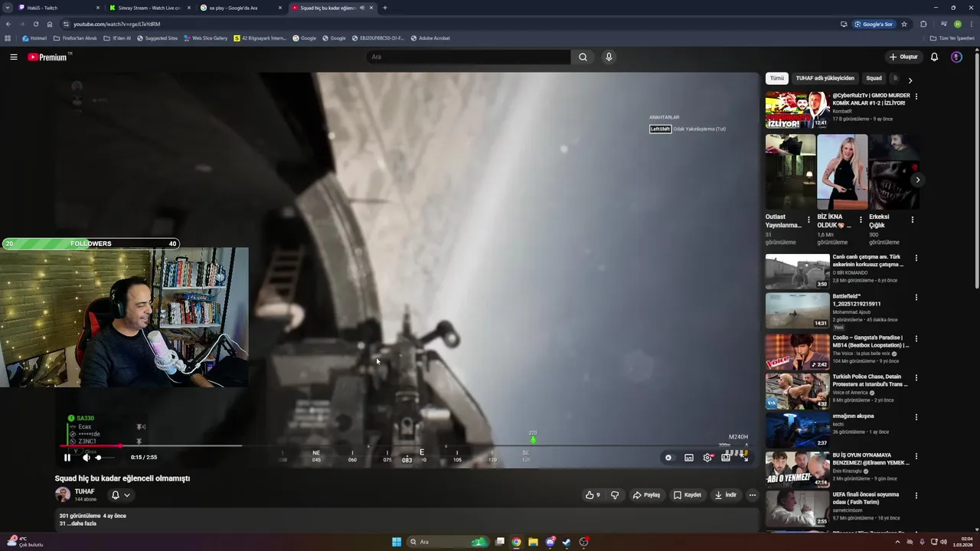The image size is (980, 551).
Task: Mute the video with the speaker icon
Action: (86, 458)
